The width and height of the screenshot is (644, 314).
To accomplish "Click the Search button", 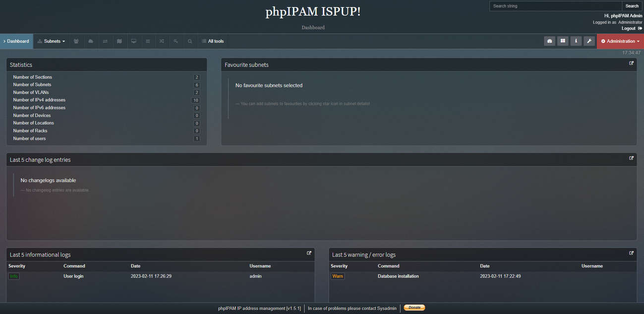I will point(632,6).
